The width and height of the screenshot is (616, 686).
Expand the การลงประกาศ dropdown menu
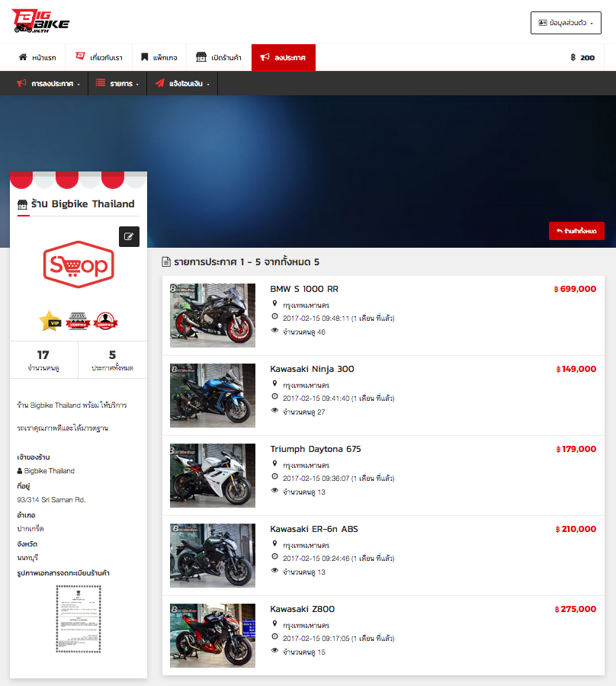click(x=49, y=83)
